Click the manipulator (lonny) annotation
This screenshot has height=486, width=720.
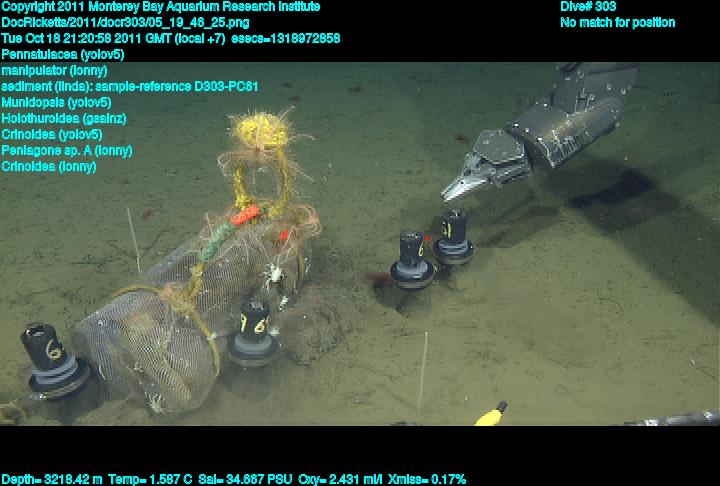coord(54,71)
